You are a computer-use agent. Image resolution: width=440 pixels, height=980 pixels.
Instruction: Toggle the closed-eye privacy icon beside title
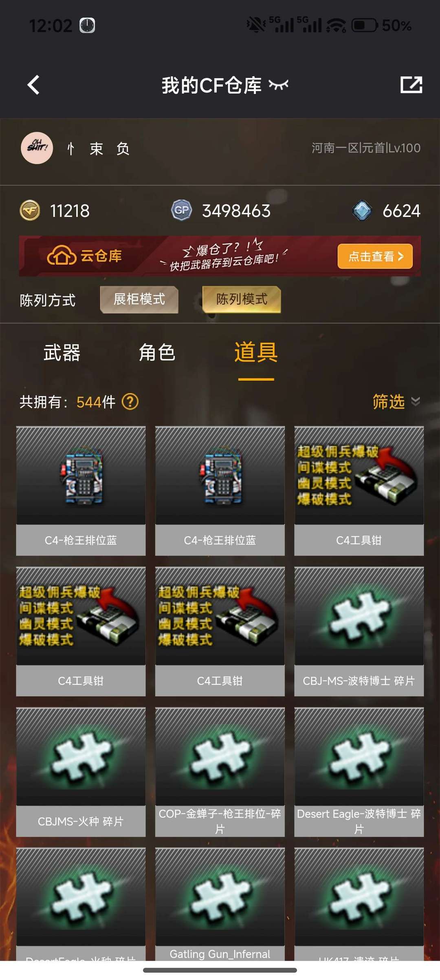279,85
